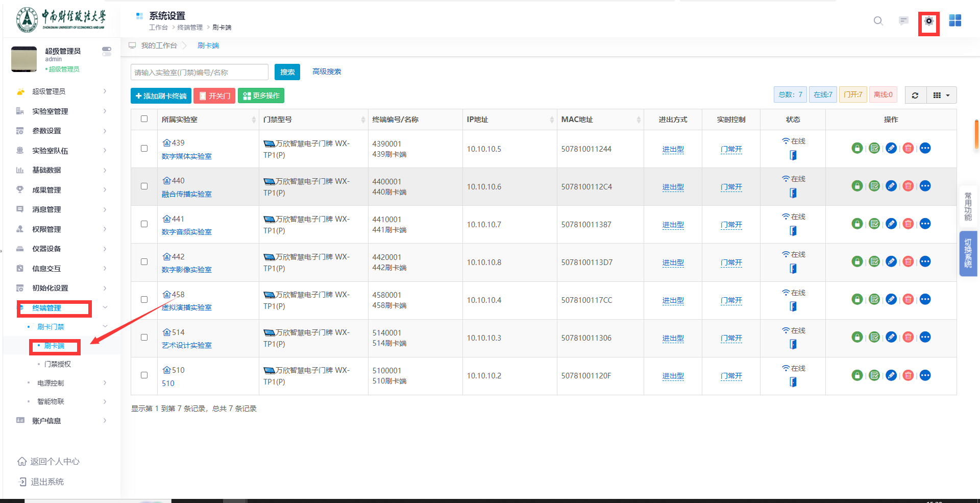
Task: Click the refresh icon above the table
Action: pyautogui.click(x=915, y=95)
